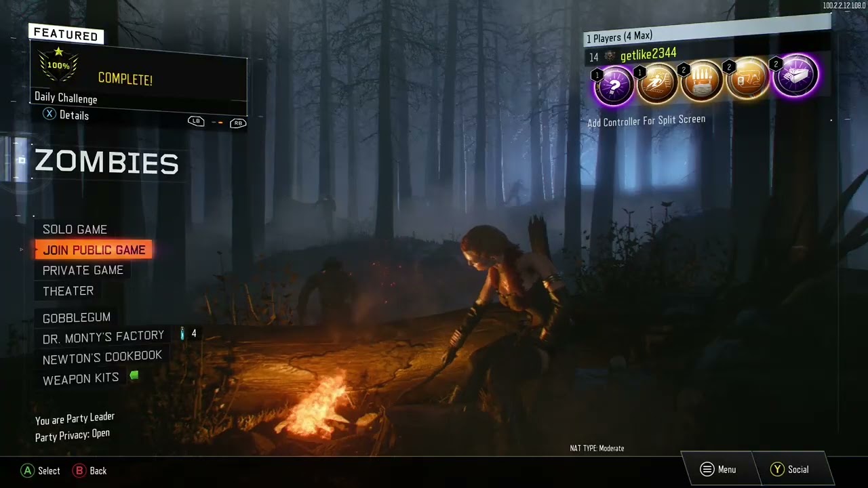868x488 pixels.
Task: Open Dr. Monty's Factory
Action: coord(103,337)
